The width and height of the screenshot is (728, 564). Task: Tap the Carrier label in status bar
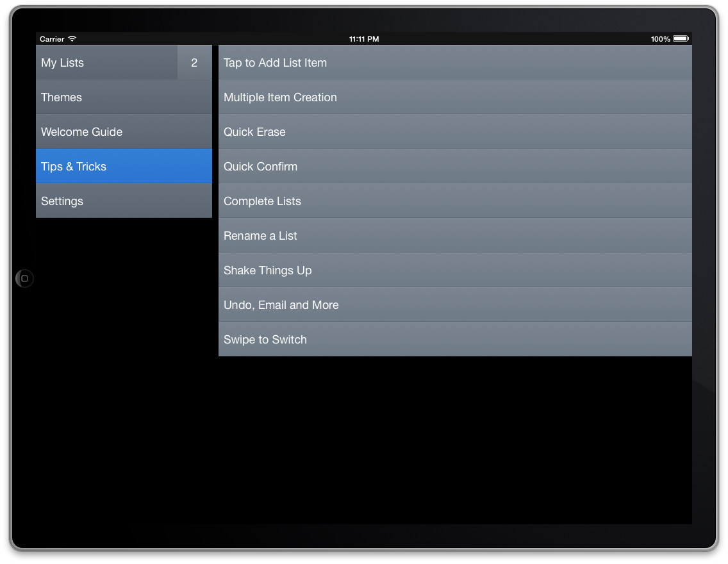52,39
